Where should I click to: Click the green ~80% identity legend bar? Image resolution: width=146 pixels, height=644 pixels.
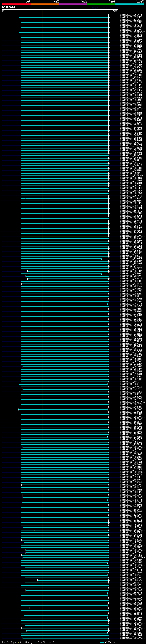click(x=101, y=4)
